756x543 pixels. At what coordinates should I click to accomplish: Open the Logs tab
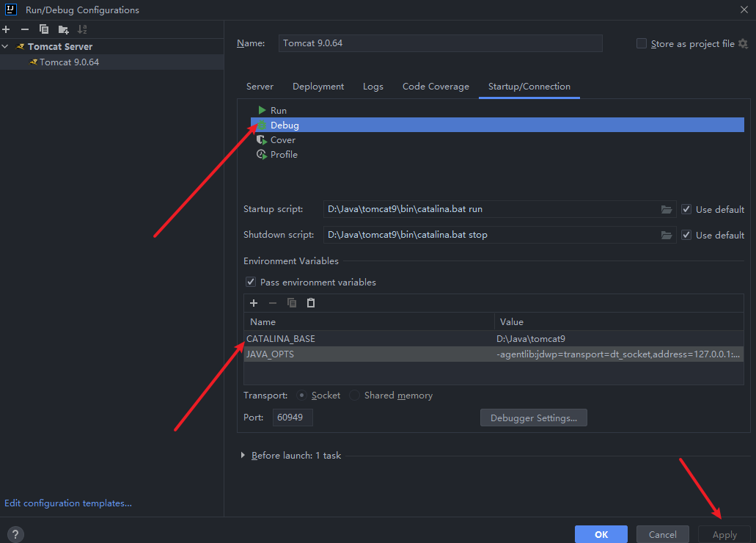(x=373, y=87)
